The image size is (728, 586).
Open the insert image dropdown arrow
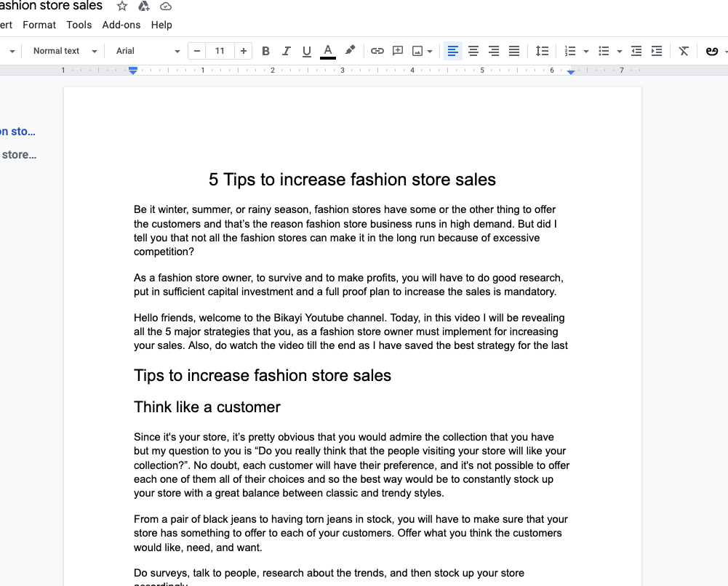coord(430,52)
